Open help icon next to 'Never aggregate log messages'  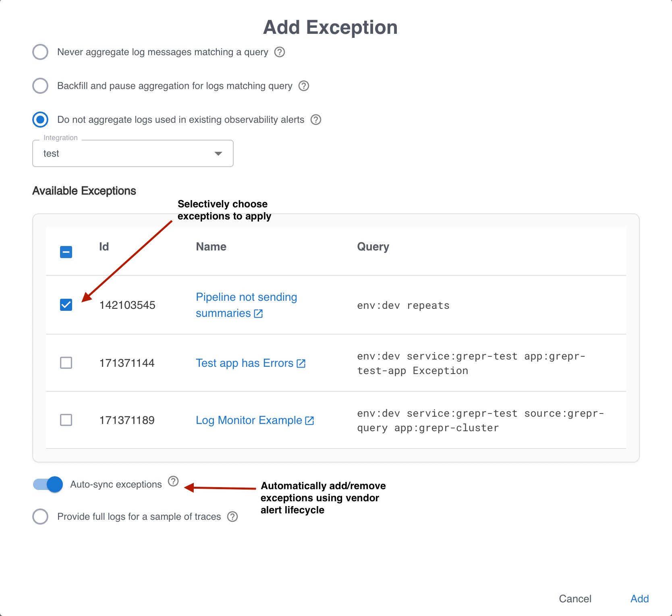280,52
